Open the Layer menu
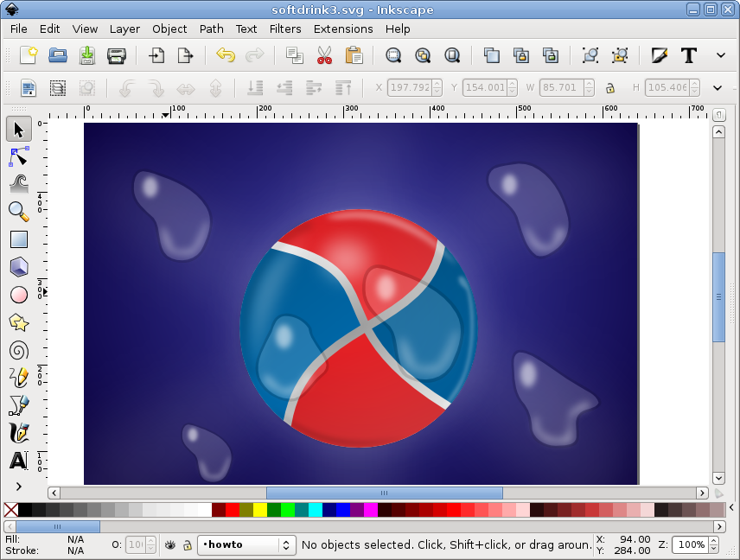740x560 pixels. click(124, 29)
